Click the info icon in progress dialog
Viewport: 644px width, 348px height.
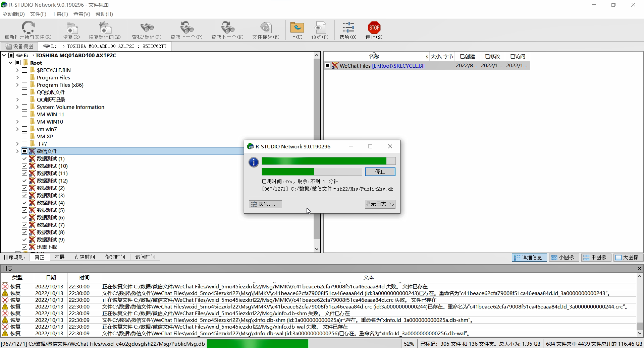254,162
